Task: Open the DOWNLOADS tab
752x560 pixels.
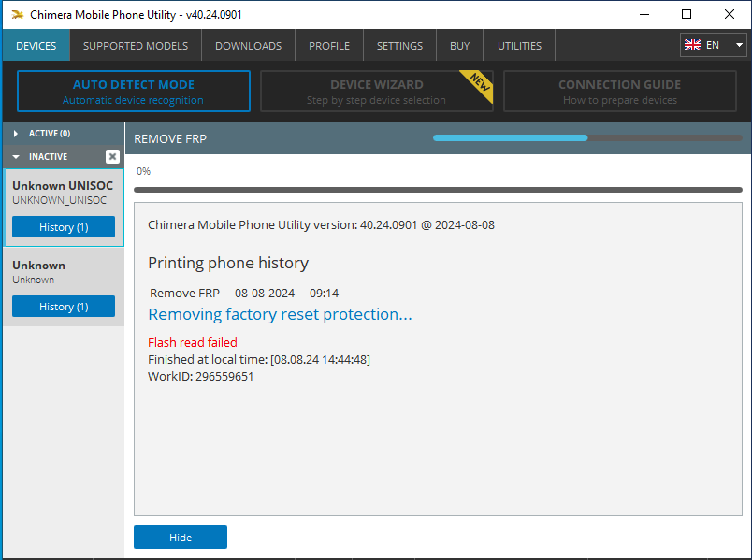Action: (249, 46)
